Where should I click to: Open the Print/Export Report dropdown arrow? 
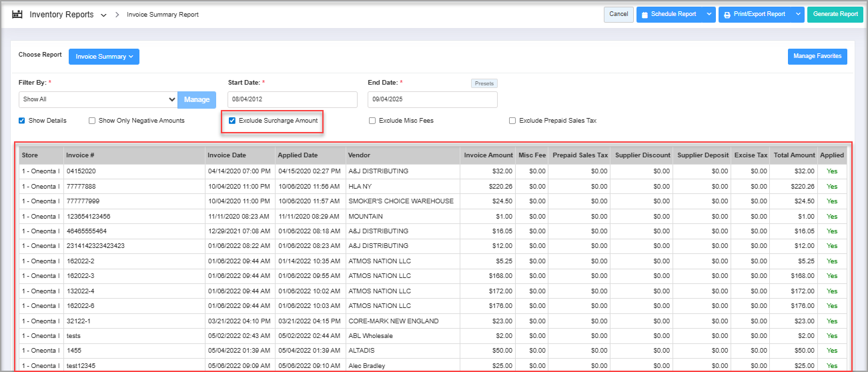[x=798, y=14]
